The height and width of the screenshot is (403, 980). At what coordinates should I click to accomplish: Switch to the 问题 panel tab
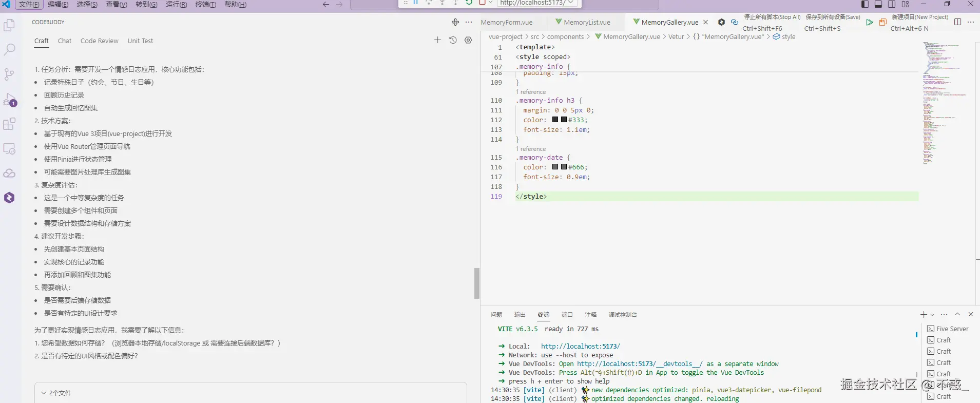496,315
